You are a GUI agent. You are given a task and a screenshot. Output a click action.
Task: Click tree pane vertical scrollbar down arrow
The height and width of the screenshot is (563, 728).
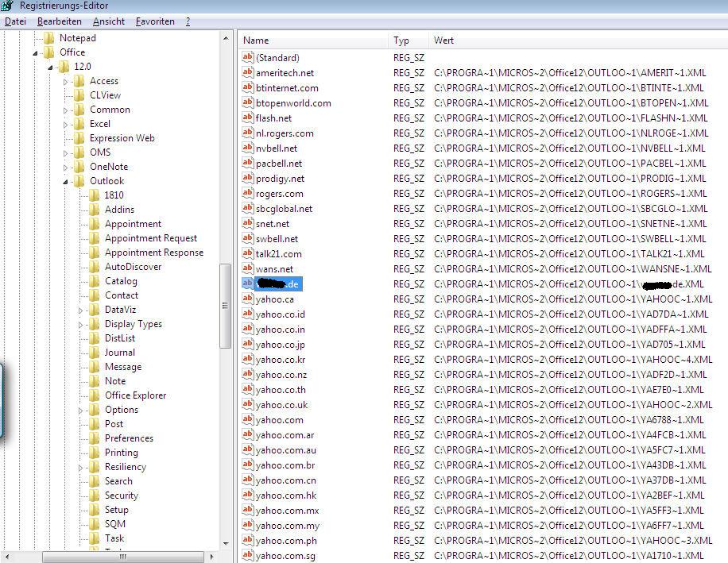[226, 543]
